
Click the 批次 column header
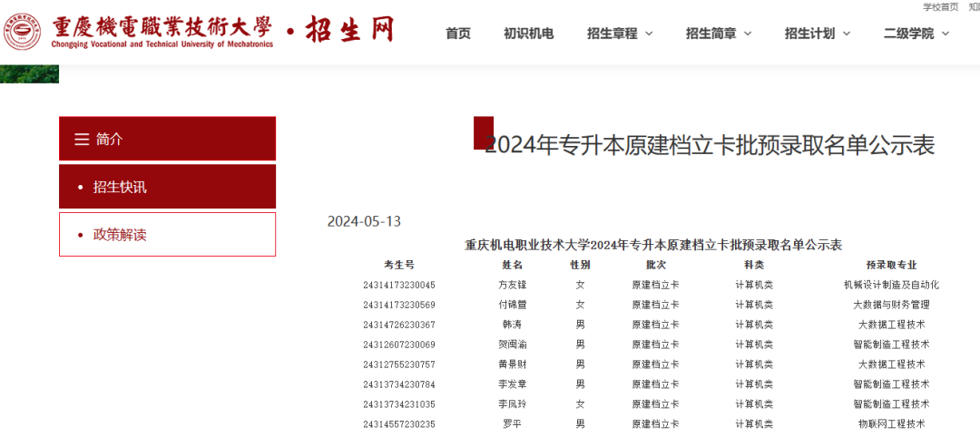(x=656, y=265)
